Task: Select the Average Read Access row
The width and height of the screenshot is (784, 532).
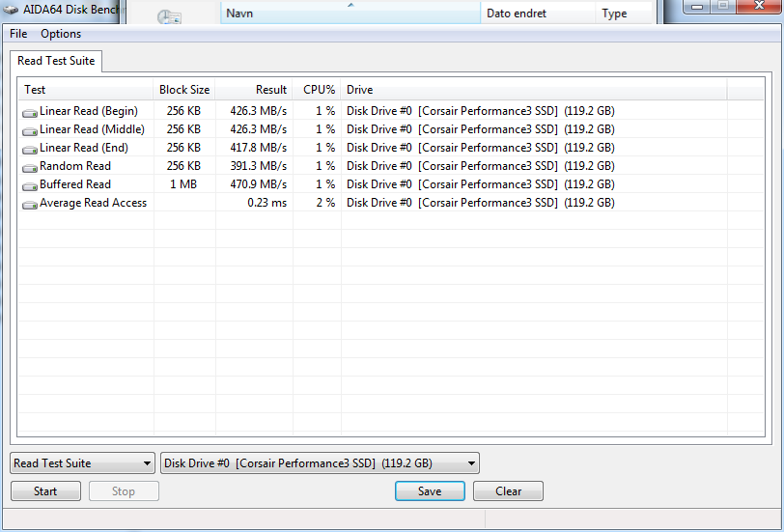Action: [391, 203]
